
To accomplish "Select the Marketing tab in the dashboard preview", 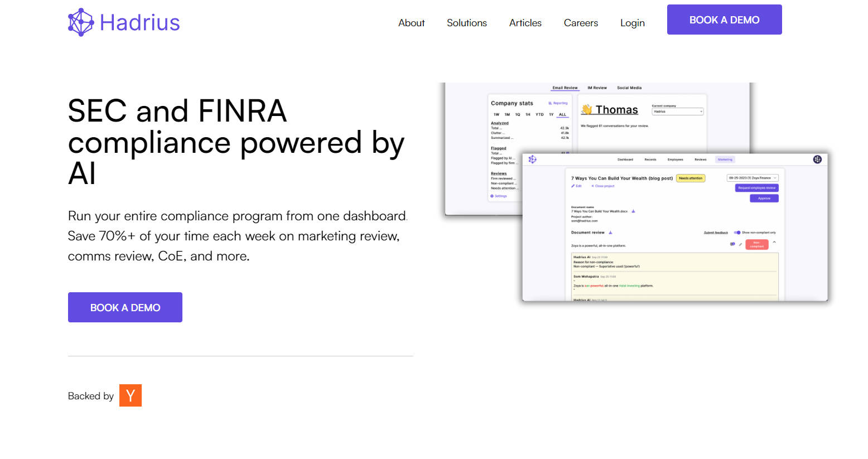I will pyautogui.click(x=725, y=160).
